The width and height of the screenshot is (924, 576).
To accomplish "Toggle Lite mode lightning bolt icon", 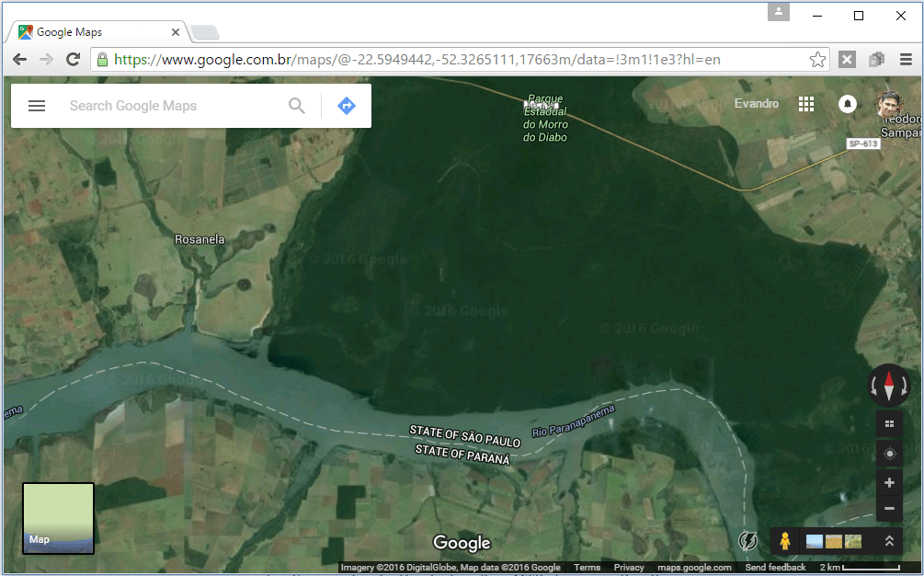I will point(748,541).
